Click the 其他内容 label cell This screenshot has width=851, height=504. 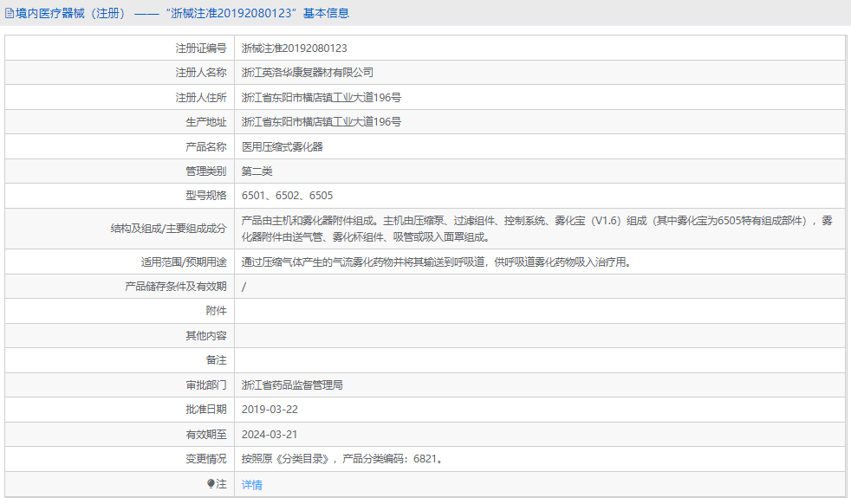120,335
